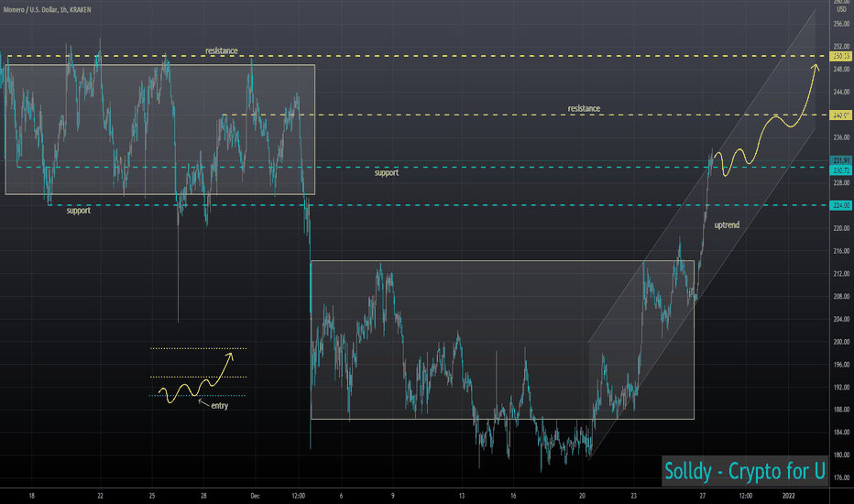Click date 13 on the time axis
Viewport: 854px width, 504px height.
(x=461, y=496)
